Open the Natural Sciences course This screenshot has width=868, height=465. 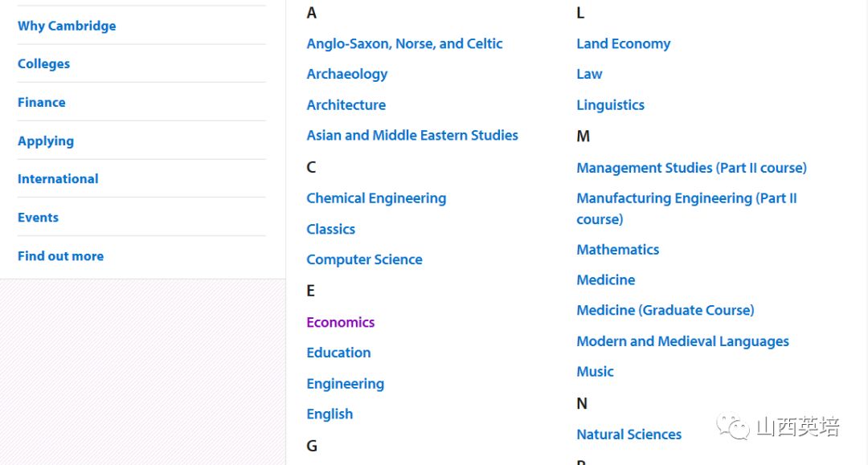coord(628,434)
